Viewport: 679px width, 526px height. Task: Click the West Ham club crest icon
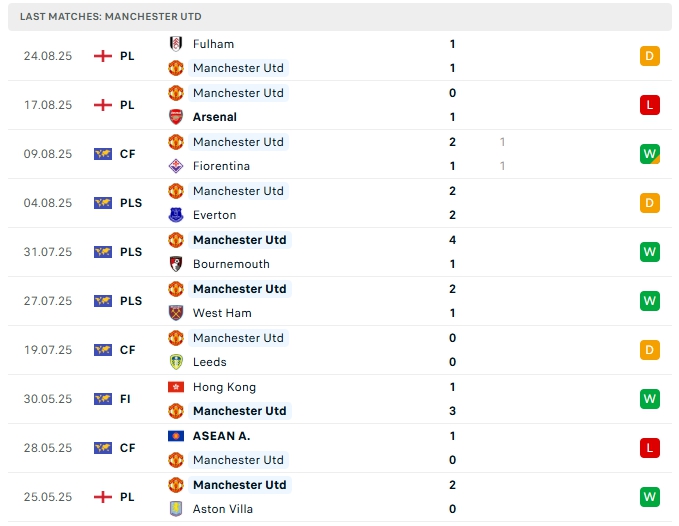(x=176, y=313)
